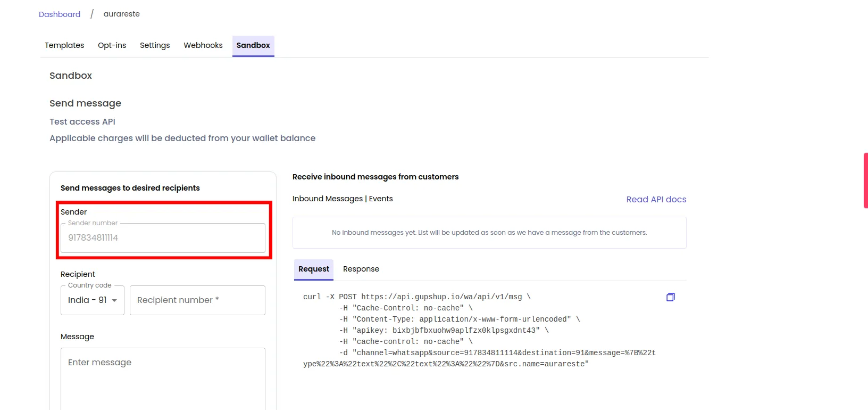This screenshot has width=868, height=410.
Task: Click the 'Test access API' text
Action: point(82,121)
